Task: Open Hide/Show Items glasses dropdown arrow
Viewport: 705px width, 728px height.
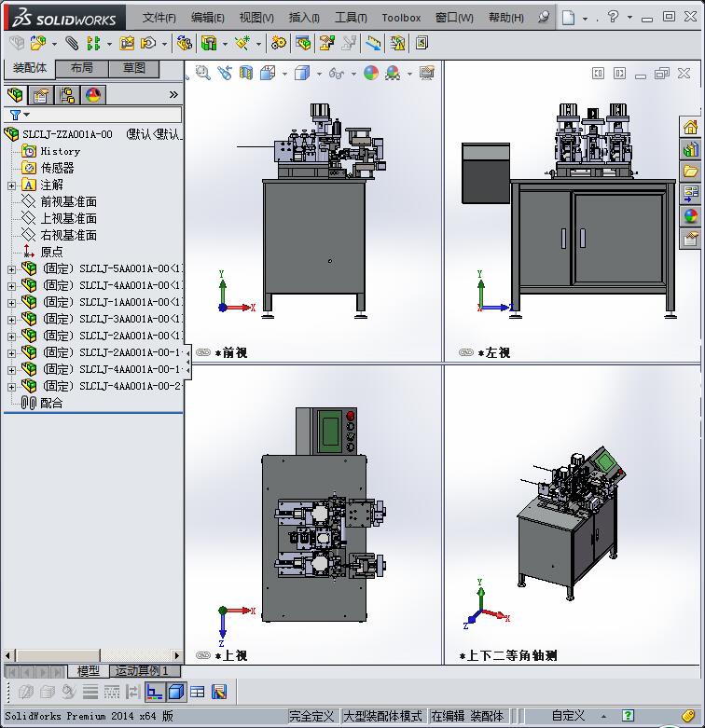Action: click(353, 74)
